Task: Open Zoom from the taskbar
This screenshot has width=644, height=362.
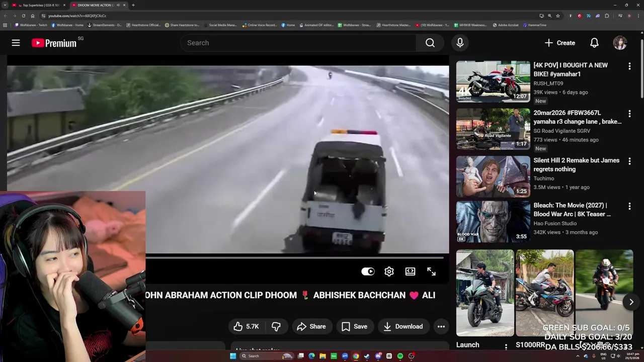Action: coord(345,356)
